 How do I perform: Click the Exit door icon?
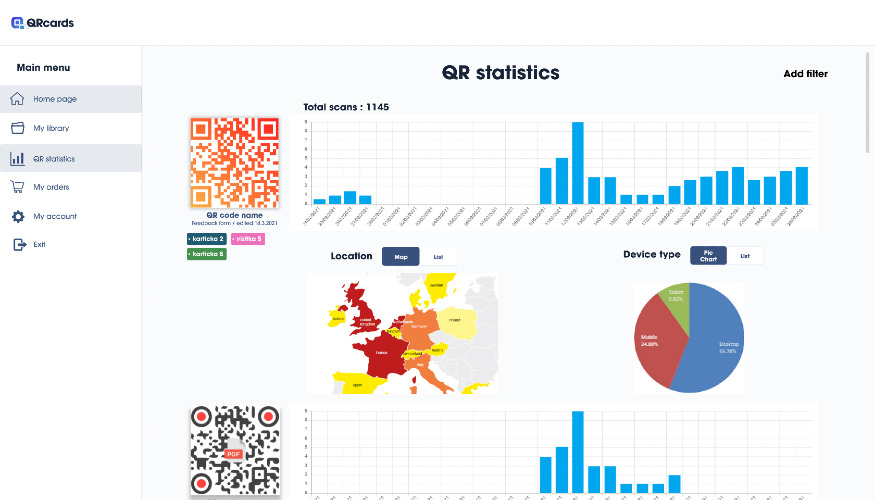click(x=20, y=244)
